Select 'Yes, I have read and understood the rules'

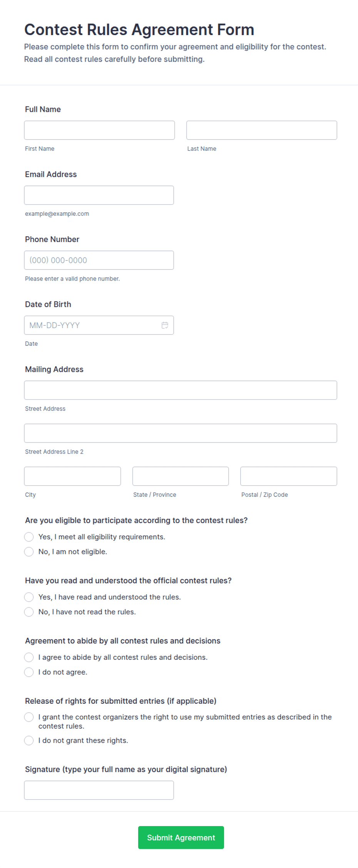click(x=29, y=597)
